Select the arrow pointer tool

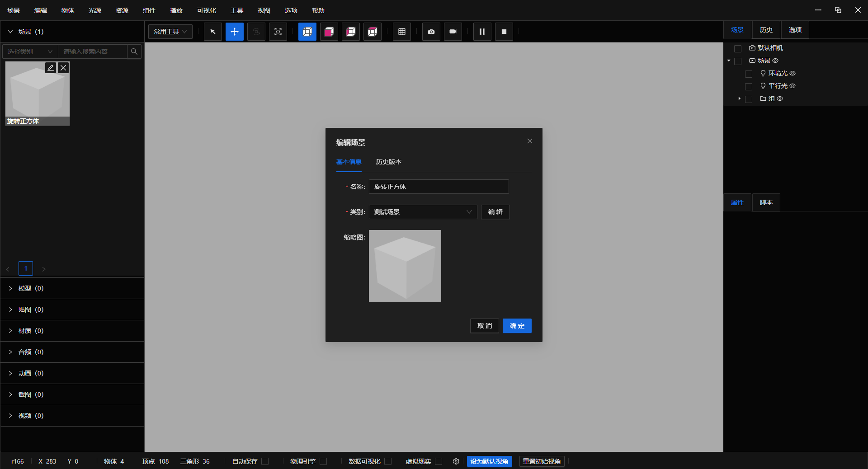tap(212, 32)
